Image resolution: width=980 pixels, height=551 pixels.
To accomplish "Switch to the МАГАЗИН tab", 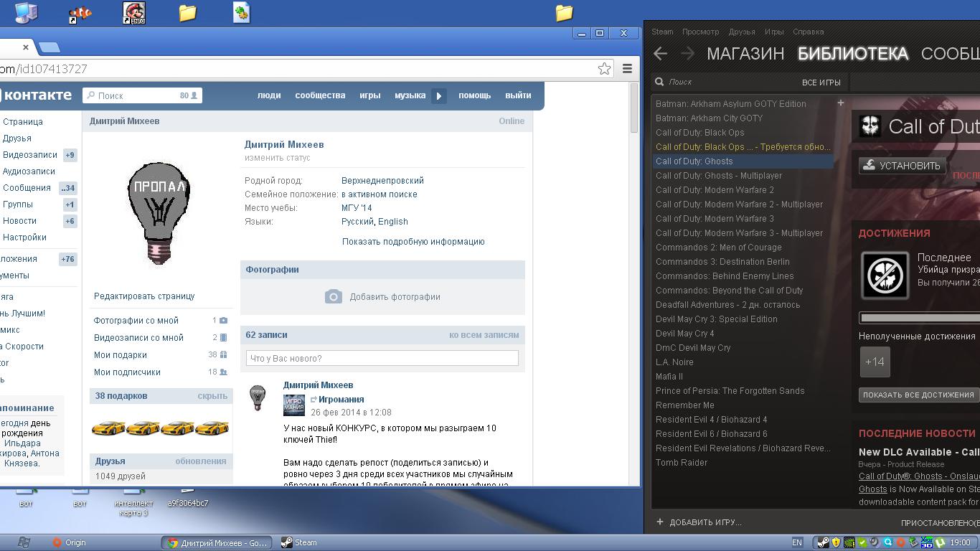I will [745, 54].
